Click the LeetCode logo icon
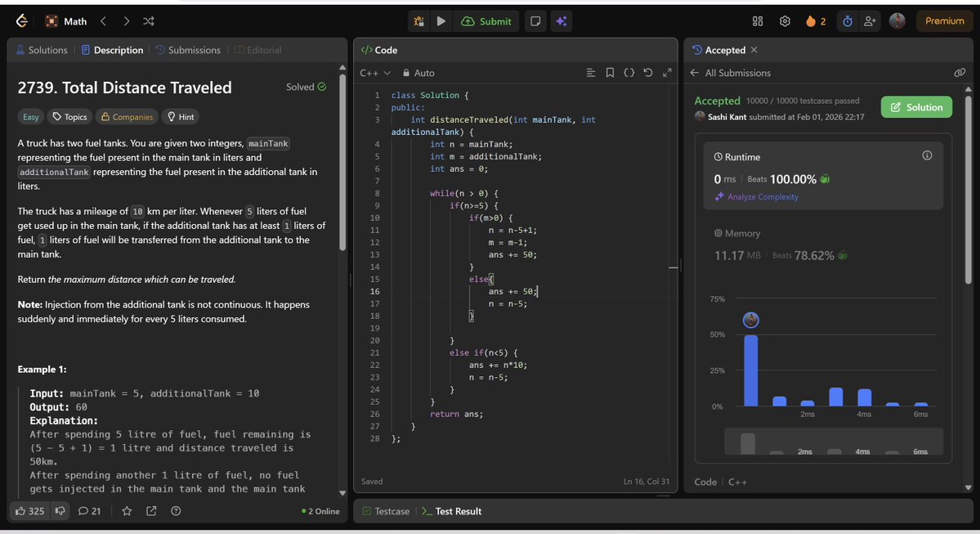980x534 pixels. (22, 21)
